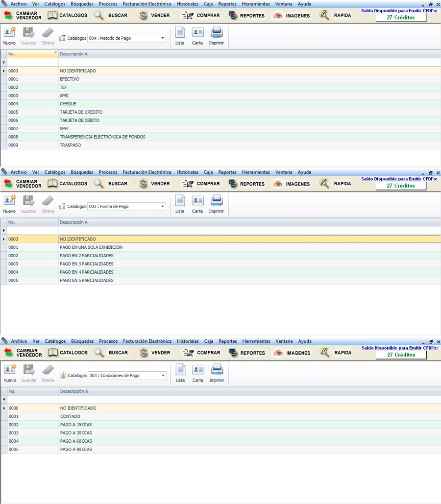Select PAGO EN UNA SOLA EXHIBICION row

click(220, 247)
